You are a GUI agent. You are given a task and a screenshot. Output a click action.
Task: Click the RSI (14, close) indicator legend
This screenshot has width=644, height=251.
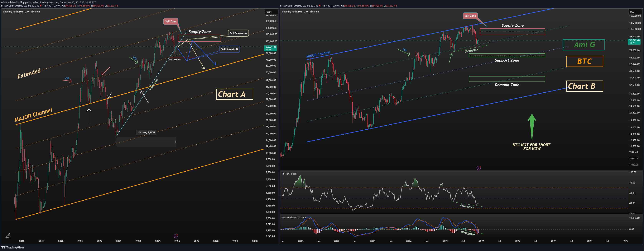click(x=289, y=174)
